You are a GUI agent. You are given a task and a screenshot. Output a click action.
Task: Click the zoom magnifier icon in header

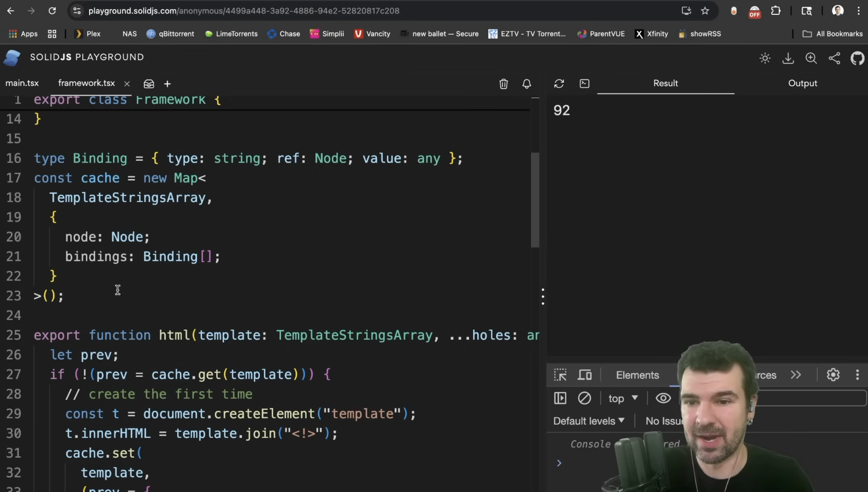click(x=811, y=58)
